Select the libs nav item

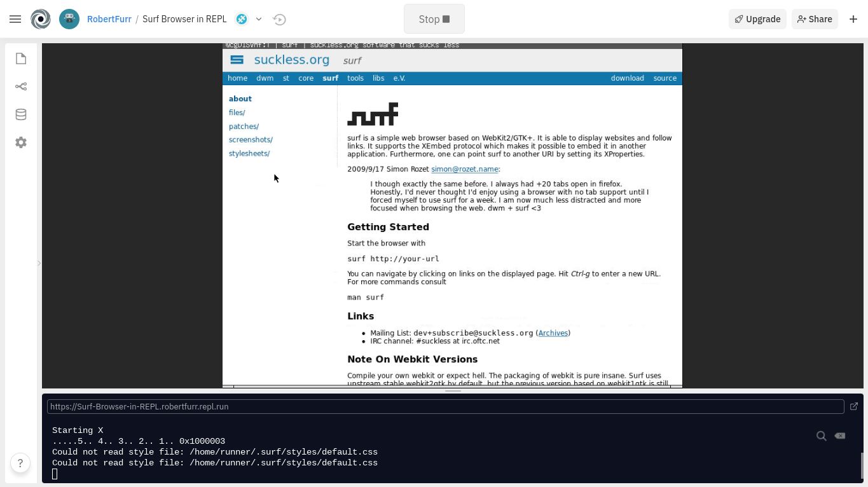378,78
